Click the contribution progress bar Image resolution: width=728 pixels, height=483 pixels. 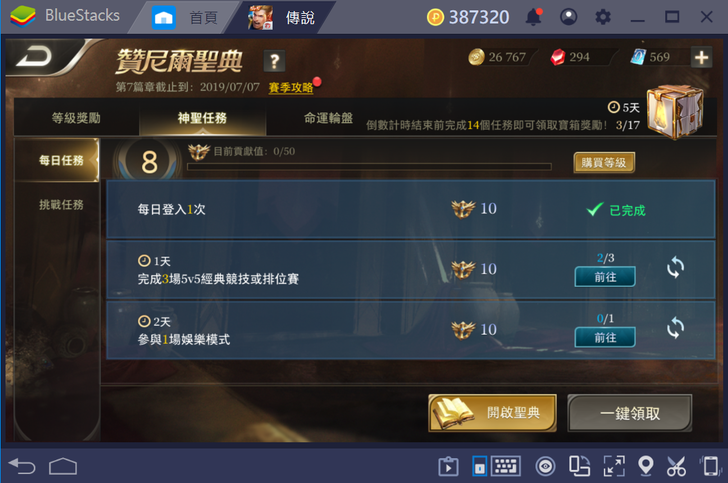point(369,166)
